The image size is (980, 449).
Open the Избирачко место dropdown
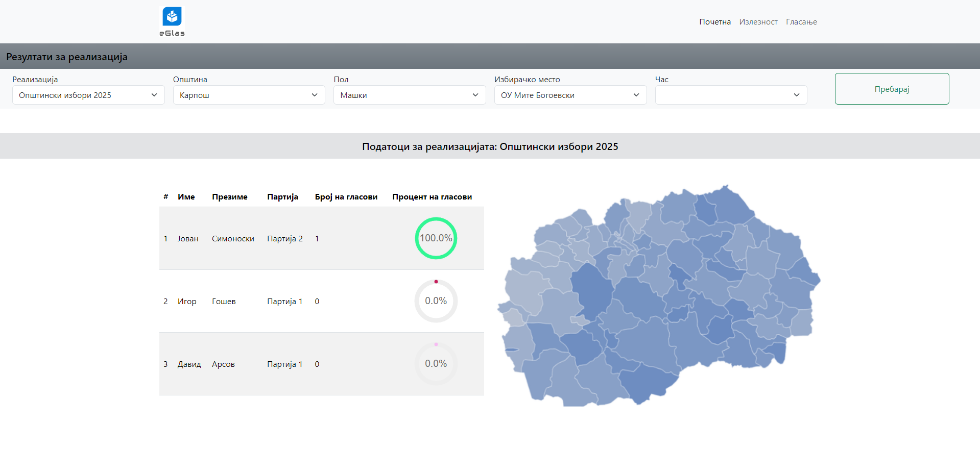tap(570, 95)
